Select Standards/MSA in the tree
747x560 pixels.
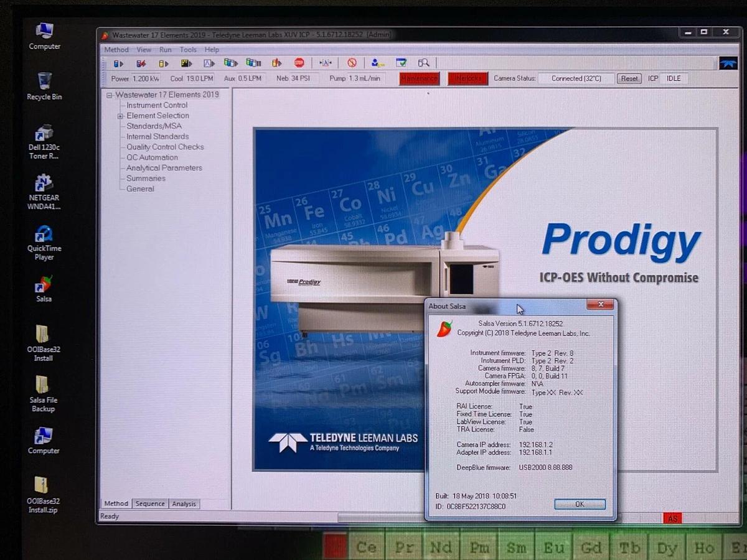154,126
